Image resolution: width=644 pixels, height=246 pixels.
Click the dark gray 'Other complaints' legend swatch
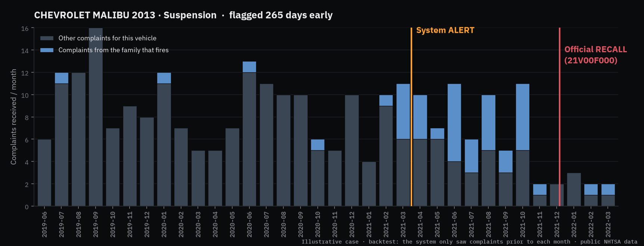point(47,38)
